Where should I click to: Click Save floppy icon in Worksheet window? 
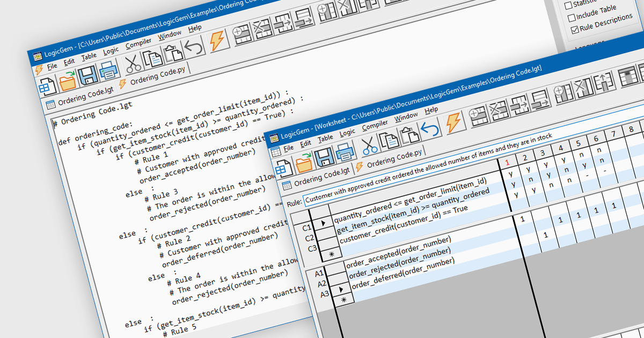point(324,157)
